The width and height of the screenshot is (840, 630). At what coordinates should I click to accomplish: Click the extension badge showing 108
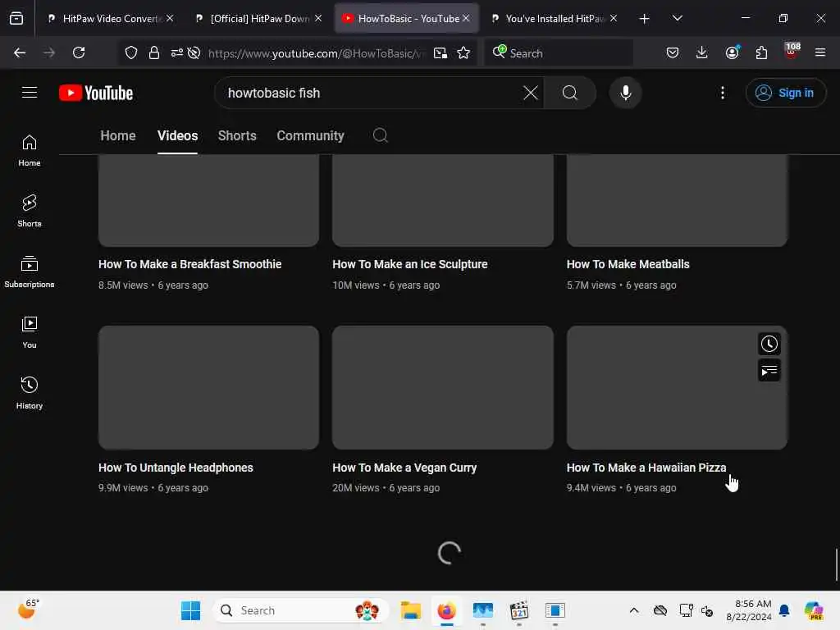(x=792, y=52)
